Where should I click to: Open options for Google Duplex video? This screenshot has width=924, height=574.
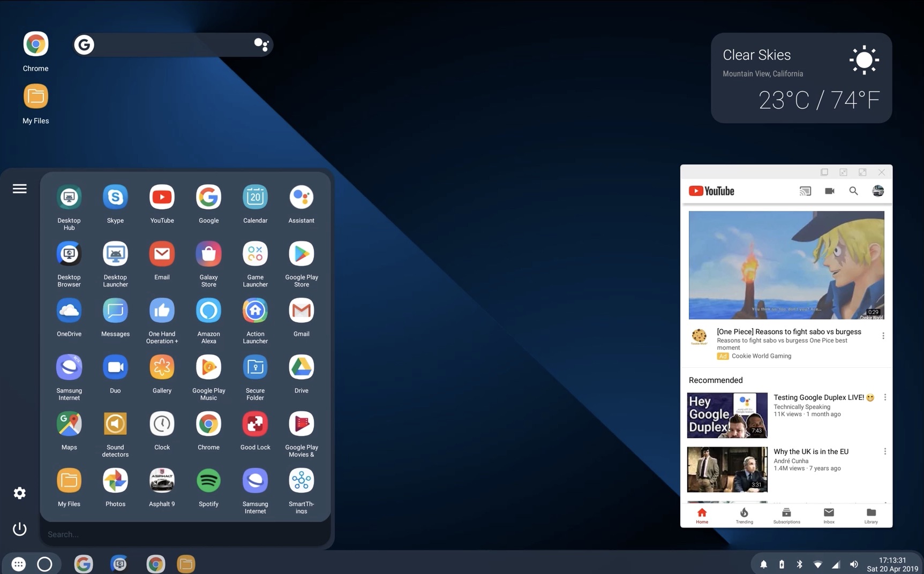(x=885, y=397)
